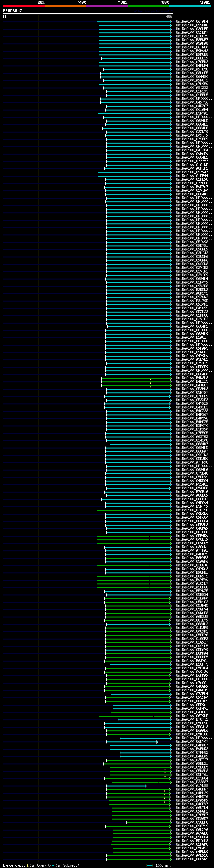The height and width of the screenshot is (868, 214).
Task: Select hit UniRef100_P33887
Action: [x=192, y=782]
